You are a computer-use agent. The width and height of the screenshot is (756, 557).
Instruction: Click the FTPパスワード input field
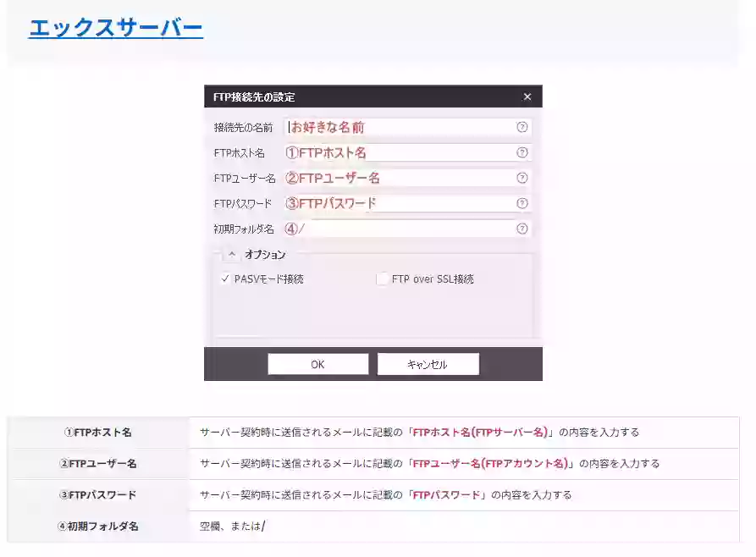tap(398, 203)
